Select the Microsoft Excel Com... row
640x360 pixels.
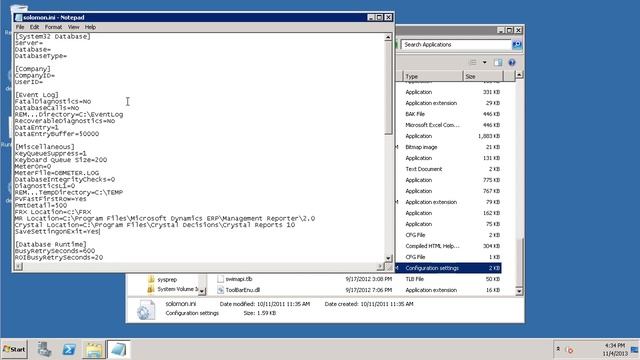click(x=448, y=125)
